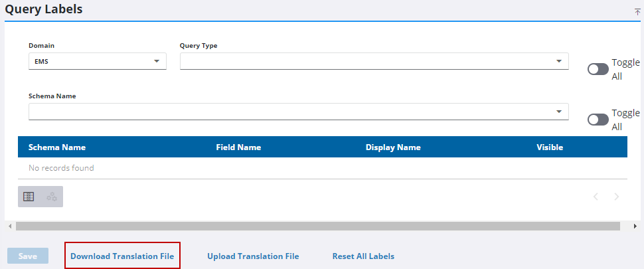The image size is (644, 269).
Task: Expand the Schema Name dropdown field
Action: 298,112
